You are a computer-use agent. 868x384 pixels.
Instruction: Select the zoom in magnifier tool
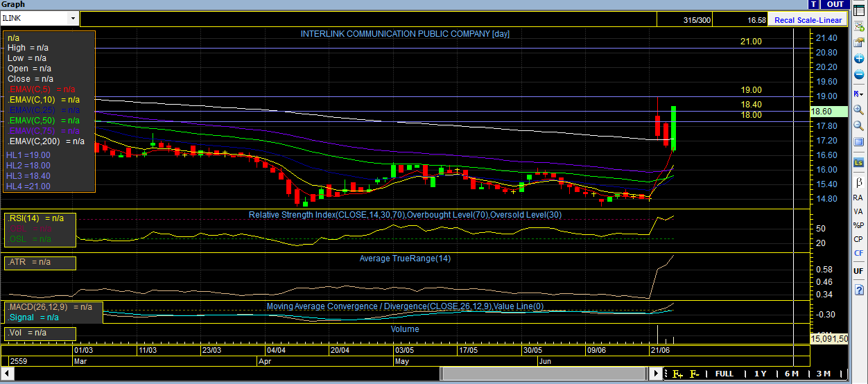point(858,110)
